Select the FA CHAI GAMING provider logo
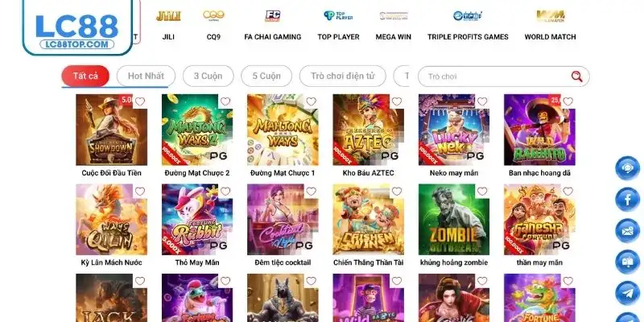Screen dimensions: 644x322 [272, 16]
